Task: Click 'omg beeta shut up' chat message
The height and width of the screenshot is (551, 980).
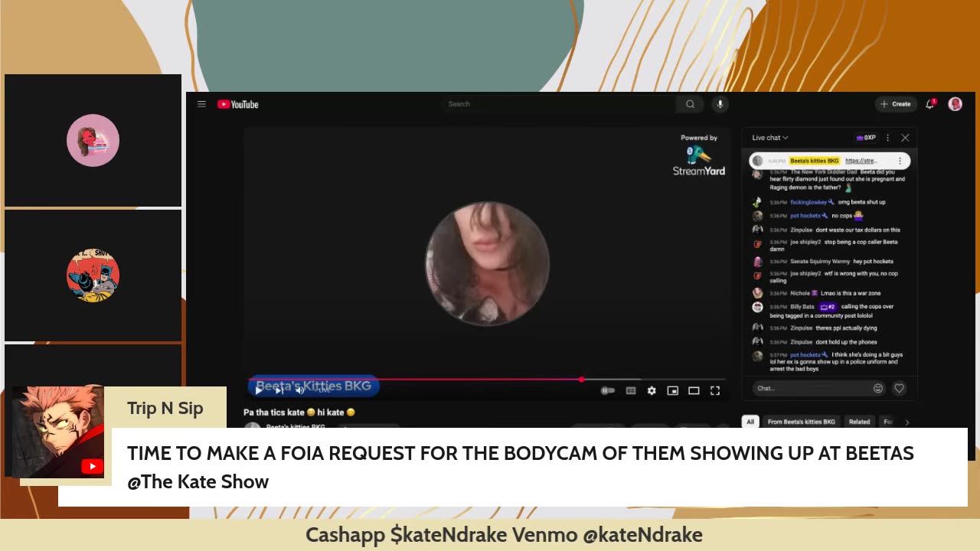Action: pos(861,202)
